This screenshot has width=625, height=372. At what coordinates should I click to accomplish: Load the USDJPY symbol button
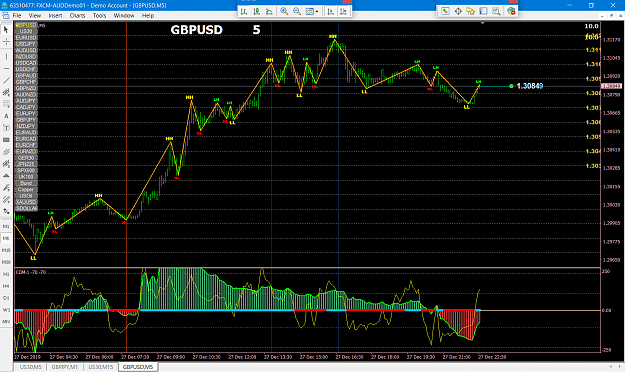tap(26, 44)
